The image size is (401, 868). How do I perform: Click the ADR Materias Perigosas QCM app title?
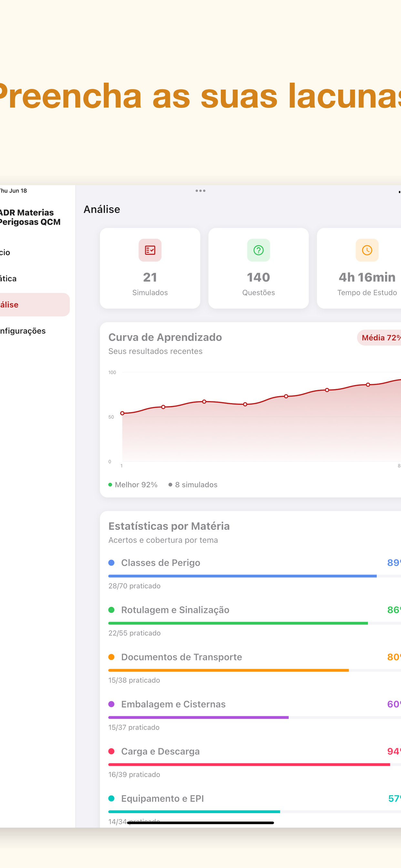point(30,217)
